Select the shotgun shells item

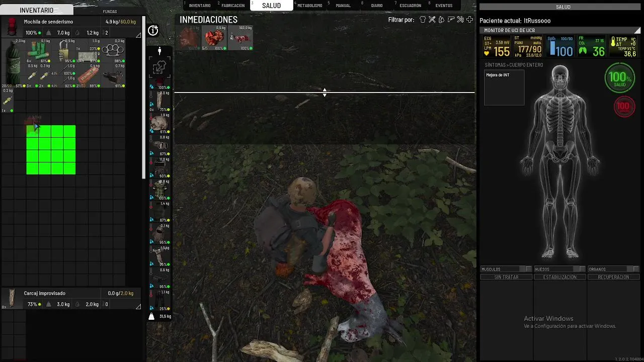point(38,51)
